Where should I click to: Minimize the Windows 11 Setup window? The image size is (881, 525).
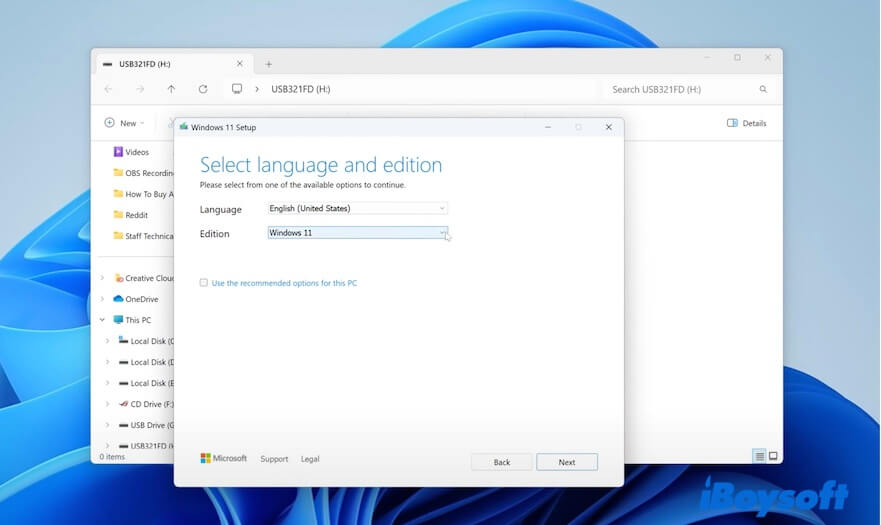pos(548,127)
